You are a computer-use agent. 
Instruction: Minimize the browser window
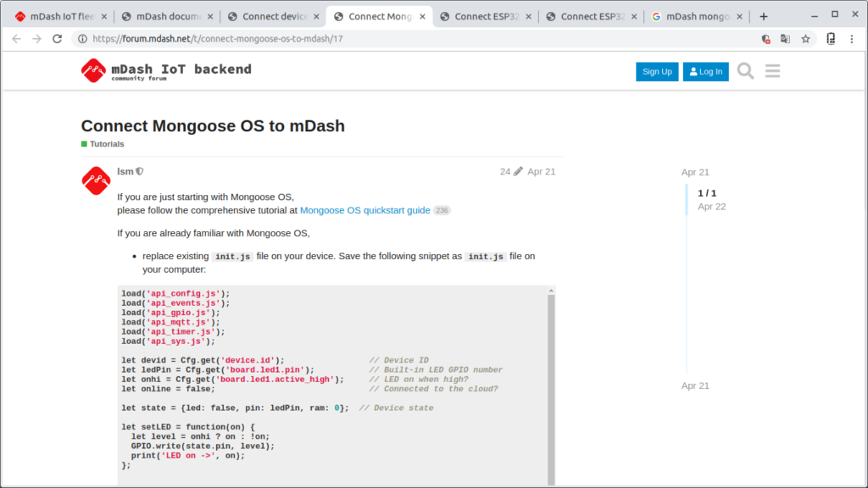tap(815, 16)
